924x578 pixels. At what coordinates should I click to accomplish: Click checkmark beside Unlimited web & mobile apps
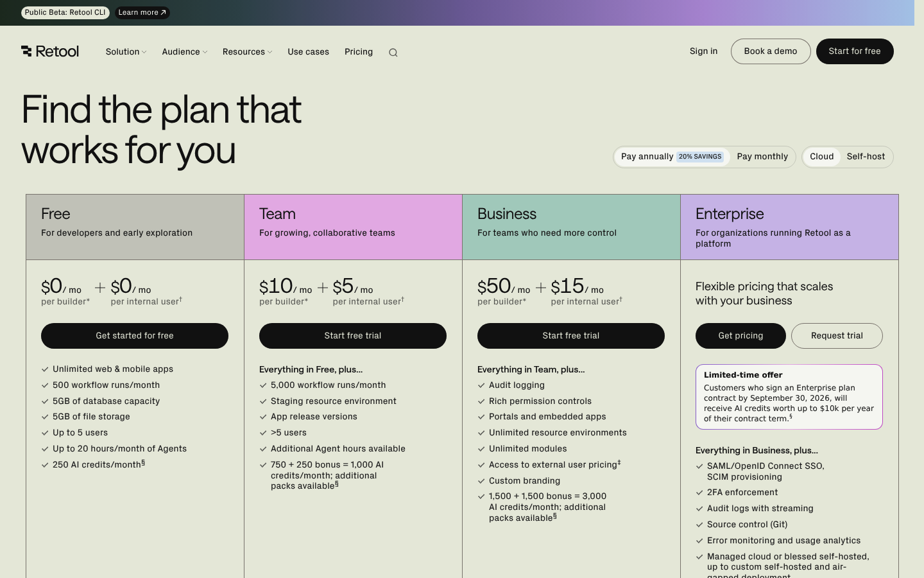[45, 369]
